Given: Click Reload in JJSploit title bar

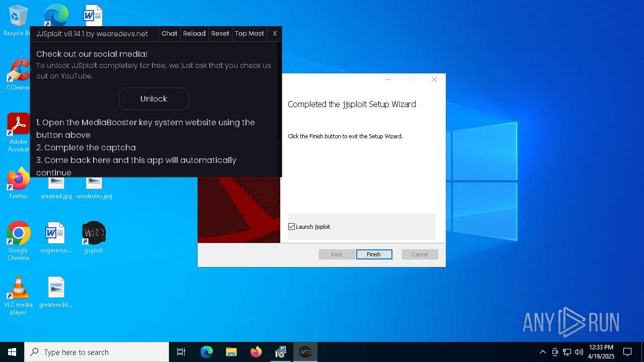Looking at the screenshot, I should pyautogui.click(x=194, y=34).
